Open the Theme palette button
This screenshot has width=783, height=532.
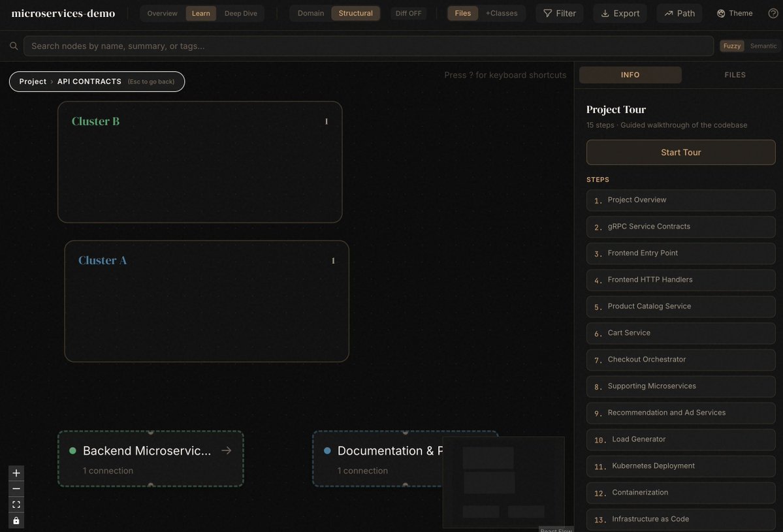(x=735, y=14)
